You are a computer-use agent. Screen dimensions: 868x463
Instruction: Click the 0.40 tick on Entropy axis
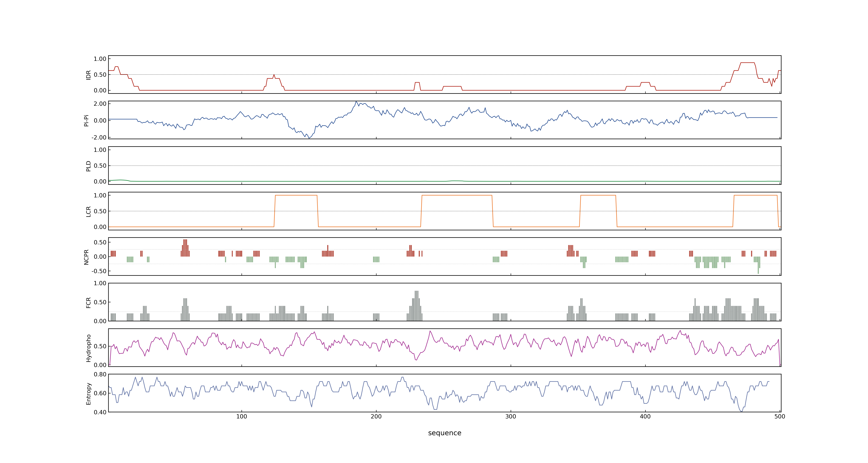(100, 412)
